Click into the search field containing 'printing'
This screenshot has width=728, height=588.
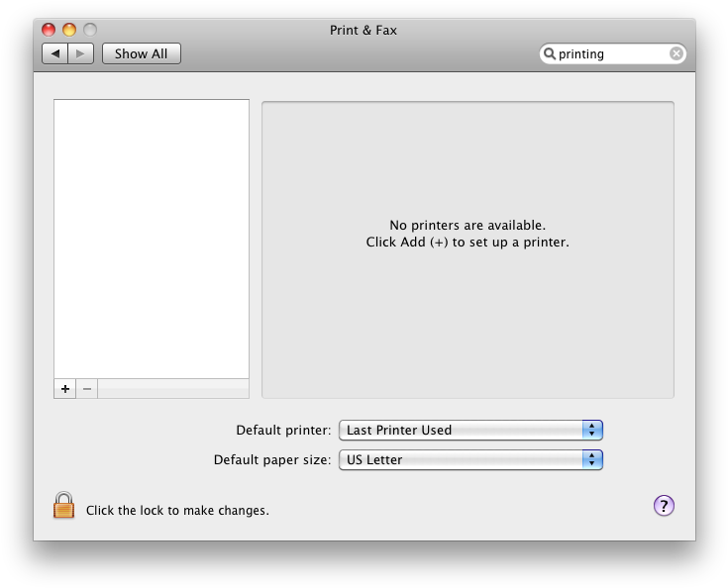click(612, 53)
